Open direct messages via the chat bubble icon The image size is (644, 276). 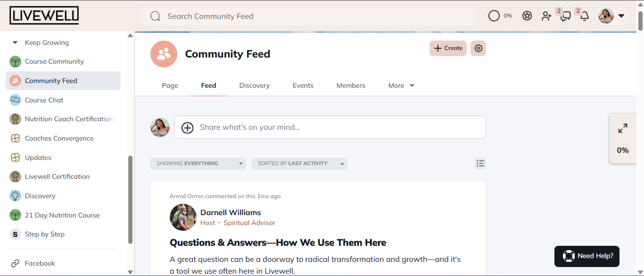(565, 16)
